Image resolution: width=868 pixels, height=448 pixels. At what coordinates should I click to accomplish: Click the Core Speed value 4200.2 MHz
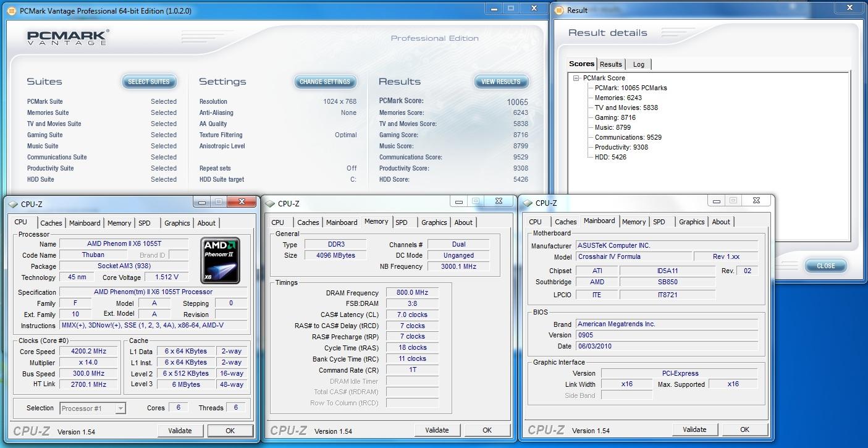[x=89, y=351]
